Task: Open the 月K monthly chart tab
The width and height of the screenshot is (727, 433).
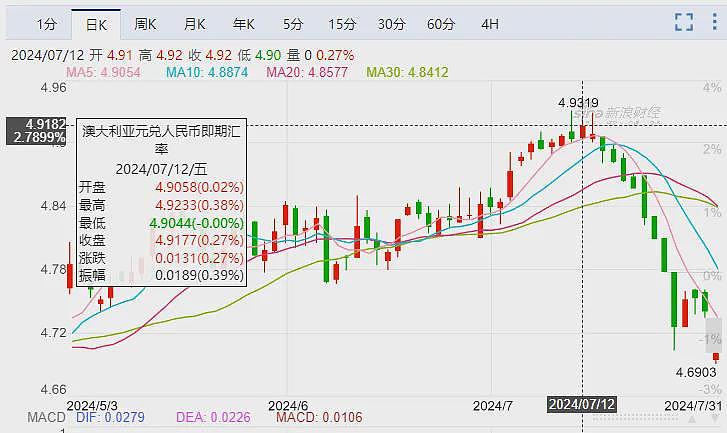Action: (x=194, y=23)
